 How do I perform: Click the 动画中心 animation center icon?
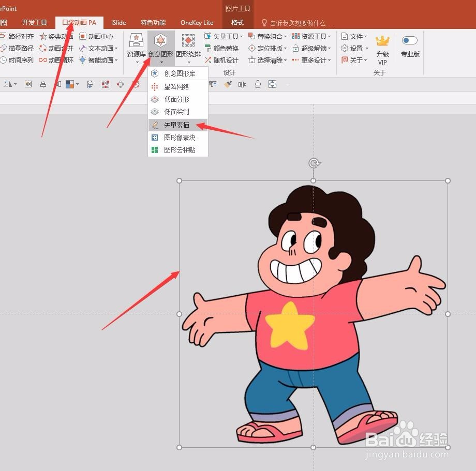[83, 36]
